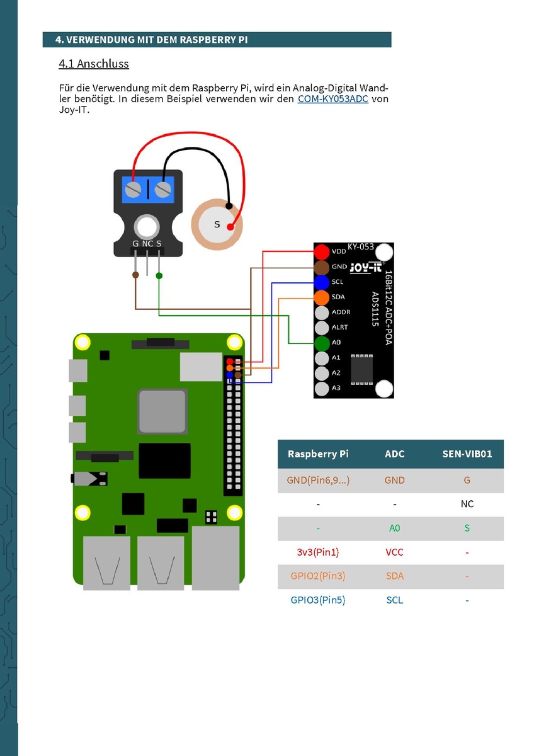Select the SEN-VIB01 column header

point(467,454)
